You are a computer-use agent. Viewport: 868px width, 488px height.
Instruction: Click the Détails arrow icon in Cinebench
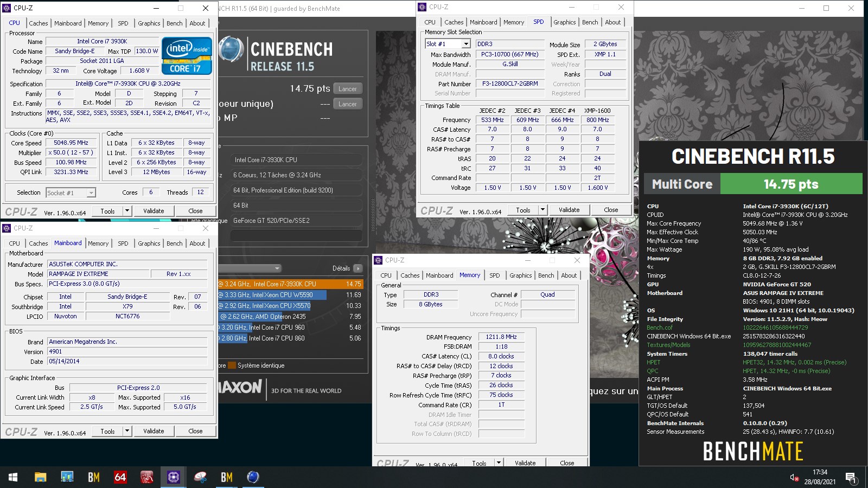tap(358, 268)
